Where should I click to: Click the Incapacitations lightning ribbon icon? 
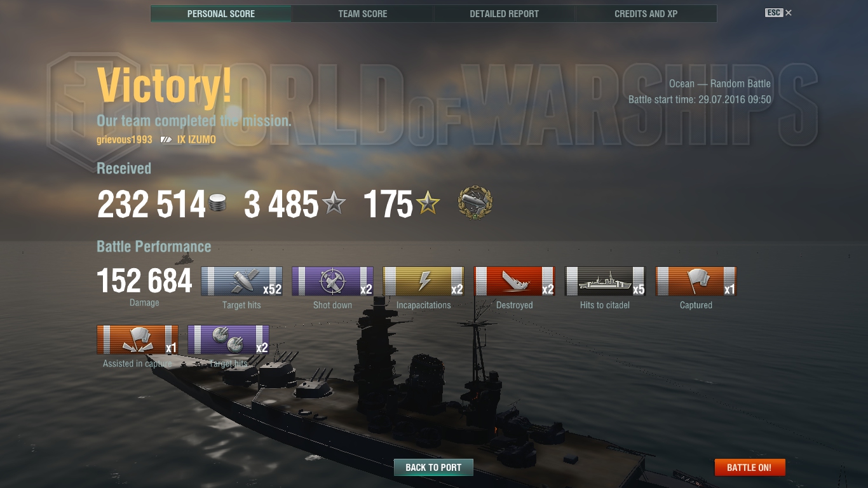(423, 281)
